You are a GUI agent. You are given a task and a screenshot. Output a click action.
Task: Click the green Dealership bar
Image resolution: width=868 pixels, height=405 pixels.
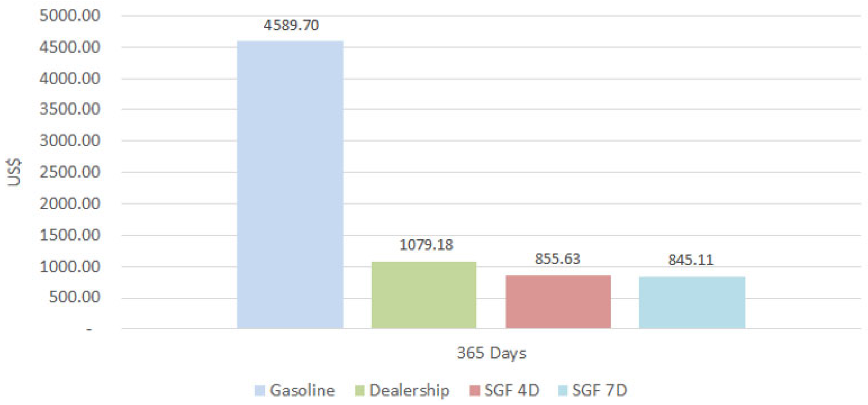[x=424, y=295]
